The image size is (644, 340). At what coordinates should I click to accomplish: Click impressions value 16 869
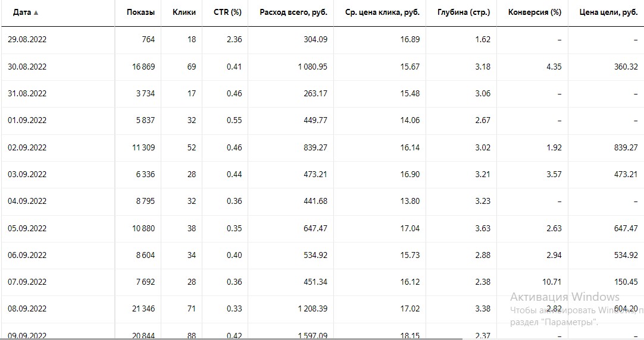143,67
